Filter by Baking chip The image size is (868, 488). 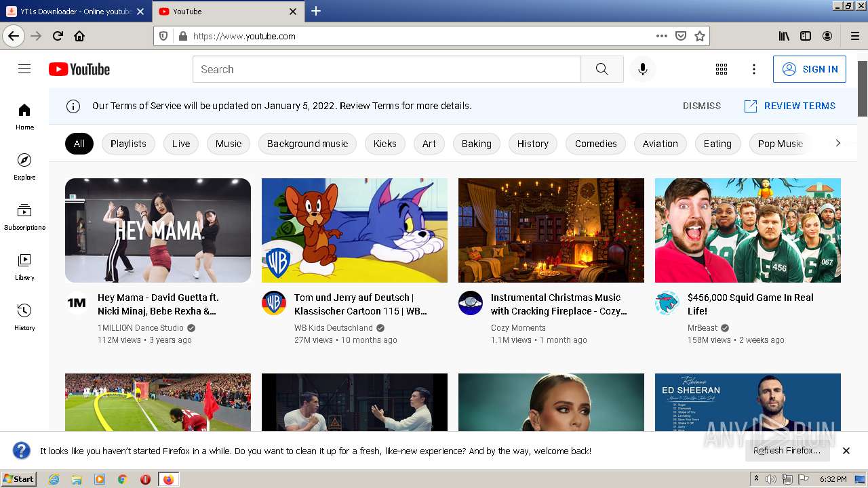(476, 144)
